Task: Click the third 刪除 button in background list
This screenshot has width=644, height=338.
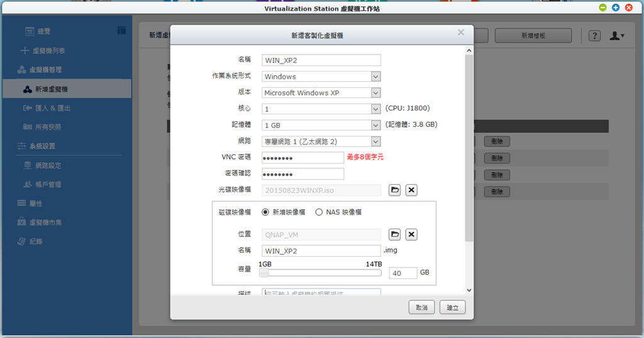Action: pos(497,175)
